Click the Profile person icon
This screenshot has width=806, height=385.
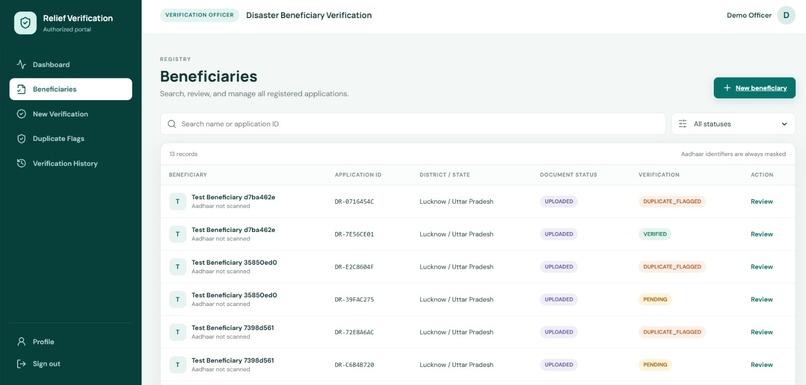coord(21,342)
